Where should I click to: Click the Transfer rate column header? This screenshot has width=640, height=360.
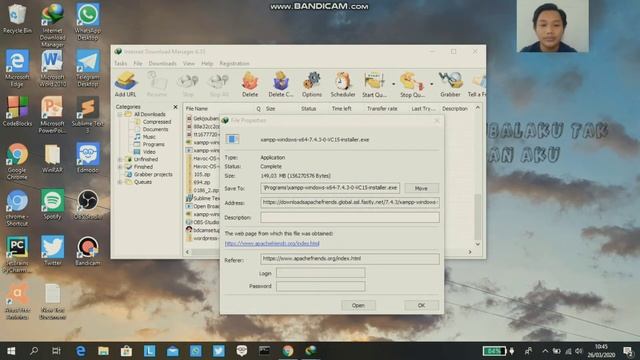(382, 109)
